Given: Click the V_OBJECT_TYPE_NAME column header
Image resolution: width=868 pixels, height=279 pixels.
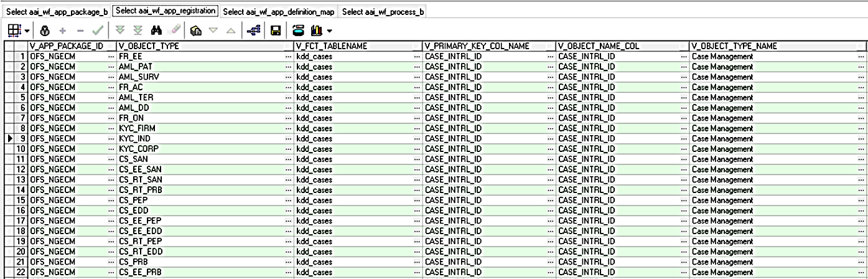Looking at the screenshot, I should point(778,46).
